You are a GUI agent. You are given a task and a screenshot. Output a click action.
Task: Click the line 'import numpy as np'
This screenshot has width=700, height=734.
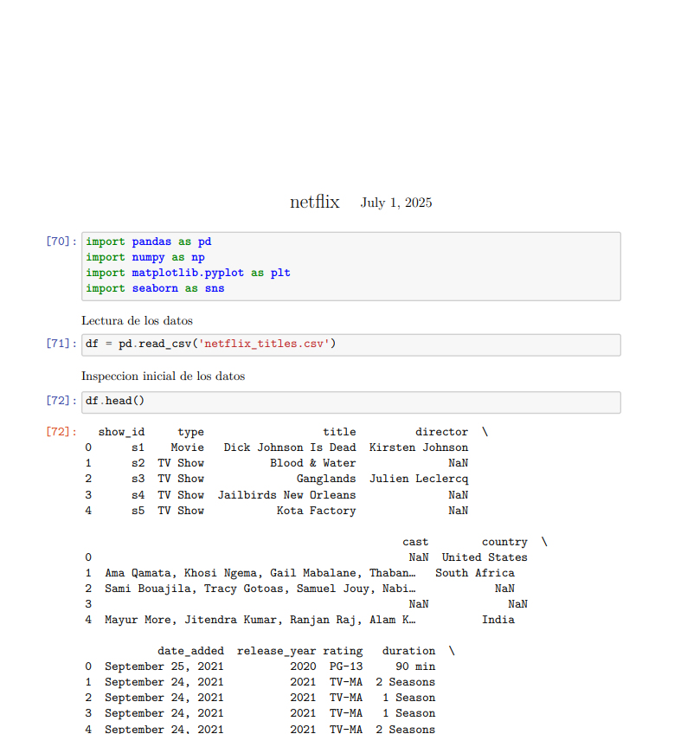[x=145, y=257]
